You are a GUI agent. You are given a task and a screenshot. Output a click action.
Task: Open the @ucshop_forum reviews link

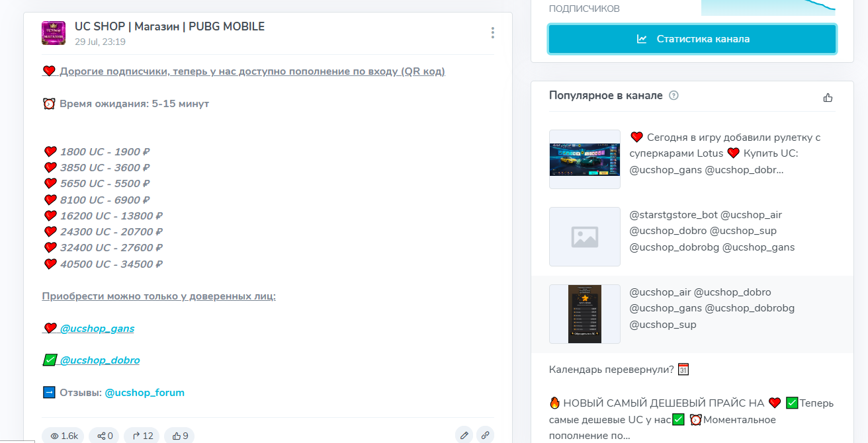145,393
